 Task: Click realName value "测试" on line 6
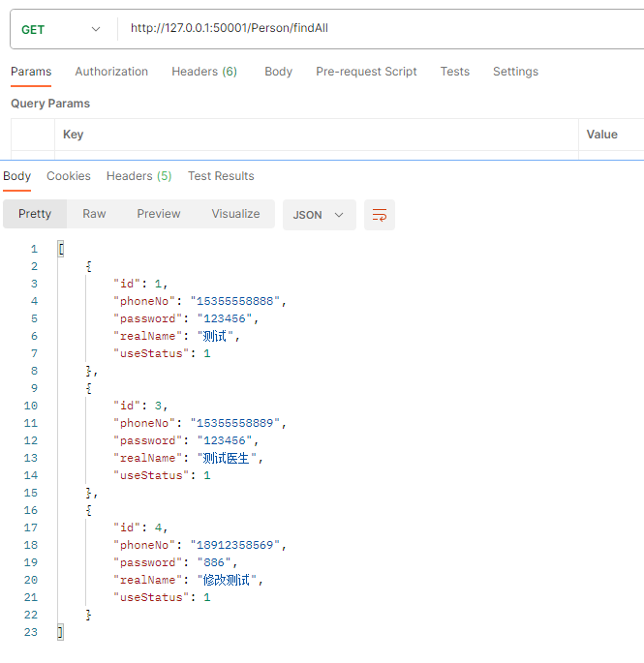215,336
